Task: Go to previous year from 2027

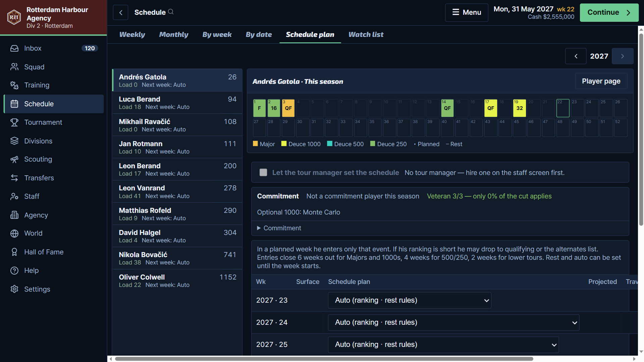Action: pyautogui.click(x=576, y=56)
